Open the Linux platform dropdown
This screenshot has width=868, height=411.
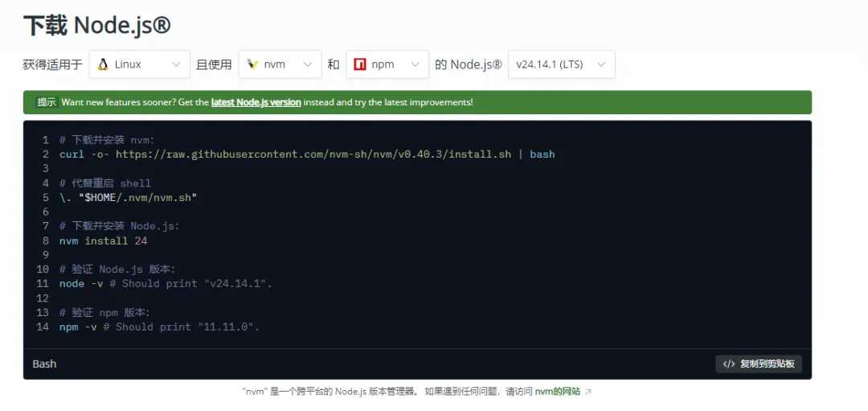point(140,64)
